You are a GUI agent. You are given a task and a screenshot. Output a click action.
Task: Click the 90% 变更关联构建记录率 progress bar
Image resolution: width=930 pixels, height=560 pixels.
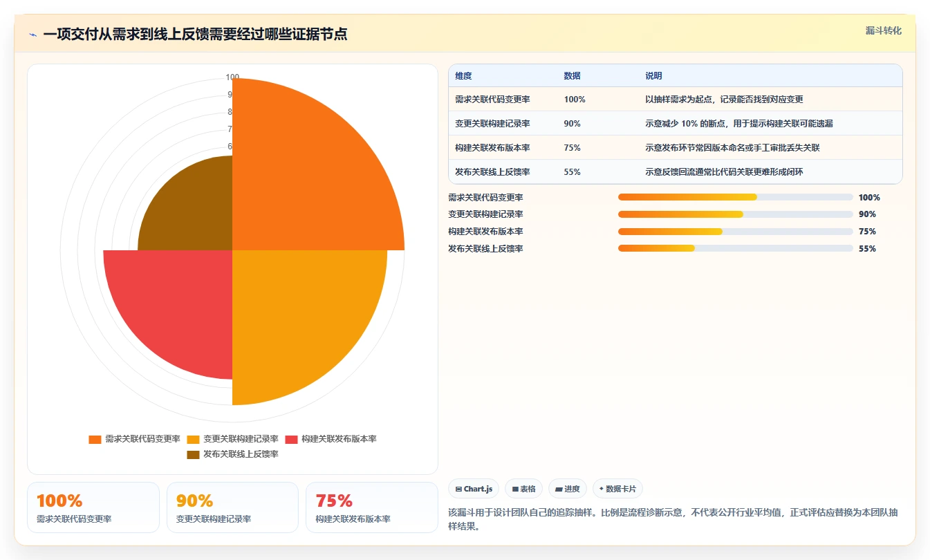[x=735, y=214]
